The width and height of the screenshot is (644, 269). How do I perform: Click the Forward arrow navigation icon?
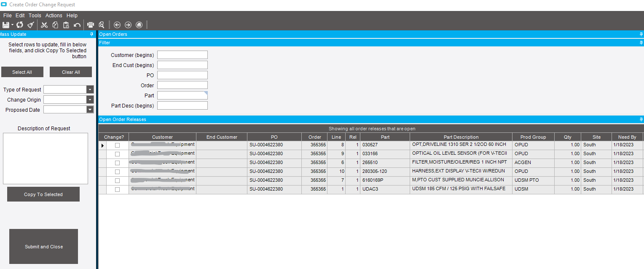[x=128, y=25]
